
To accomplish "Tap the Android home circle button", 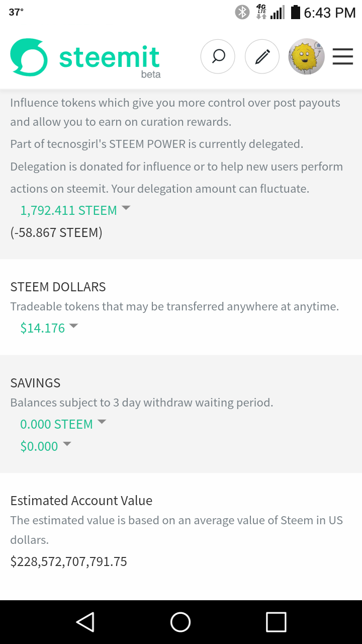I will [x=180, y=622].
